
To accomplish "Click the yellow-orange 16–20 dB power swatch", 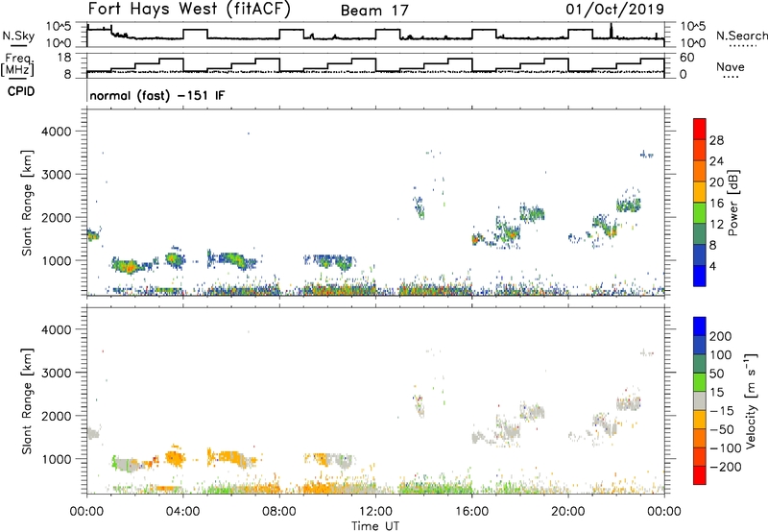I will click(x=700, y=192).
